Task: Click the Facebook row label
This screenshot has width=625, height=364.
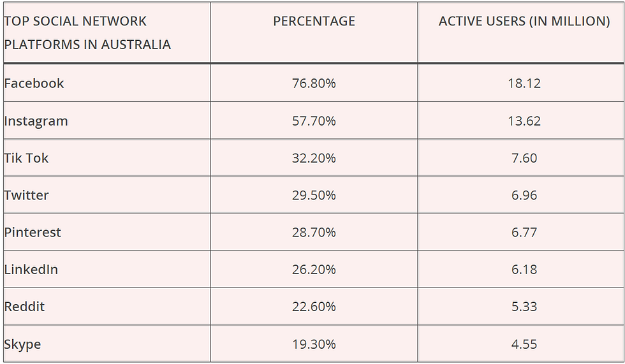Action: (x=34, y=84)
